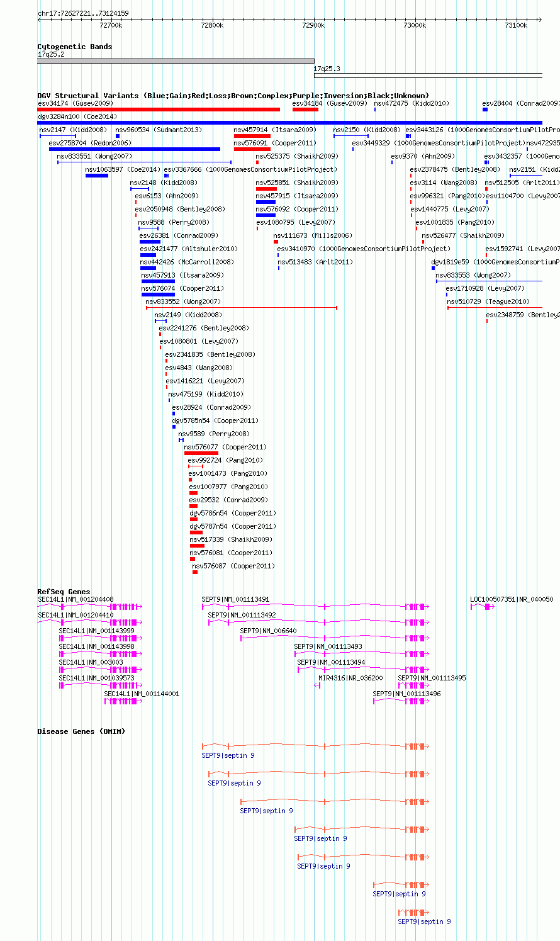Click the RefSeq Genes track title
Screen dimensions: 560x941
64,592
